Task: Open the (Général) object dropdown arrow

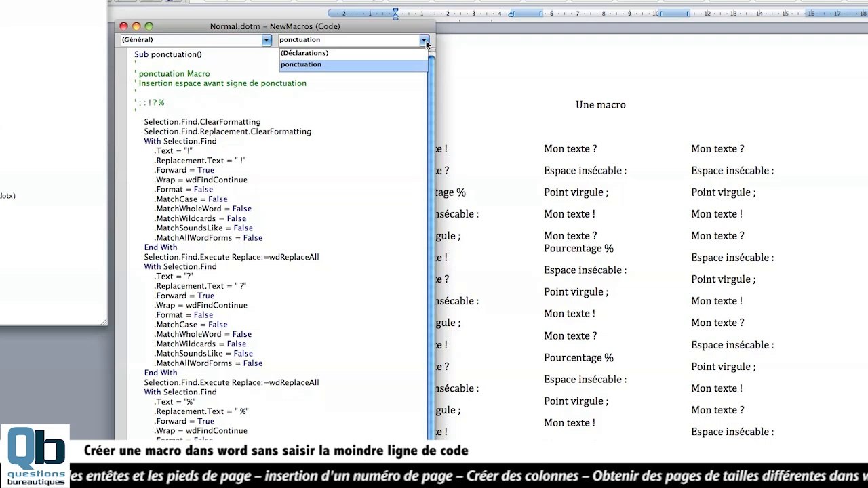Action: [x=267, y=40]
